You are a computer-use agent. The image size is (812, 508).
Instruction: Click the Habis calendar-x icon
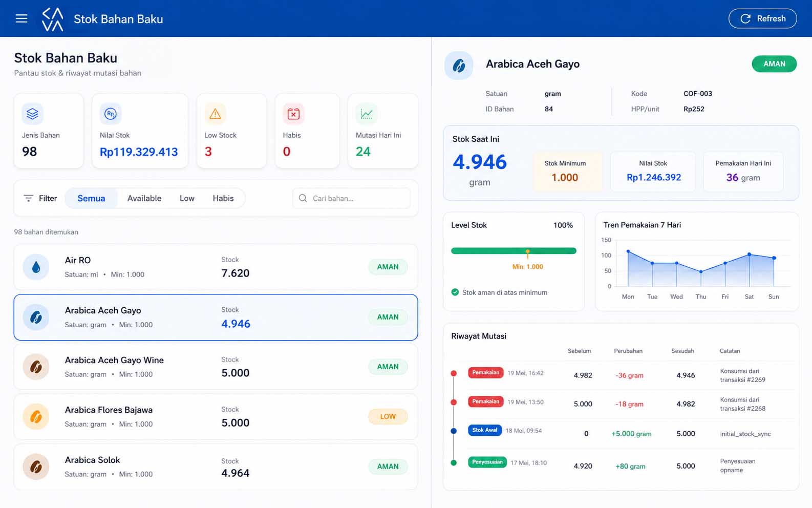293,114
